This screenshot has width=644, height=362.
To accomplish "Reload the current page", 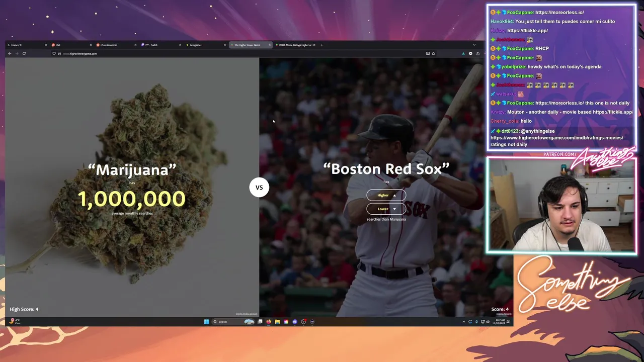I will tap(24, 53).
